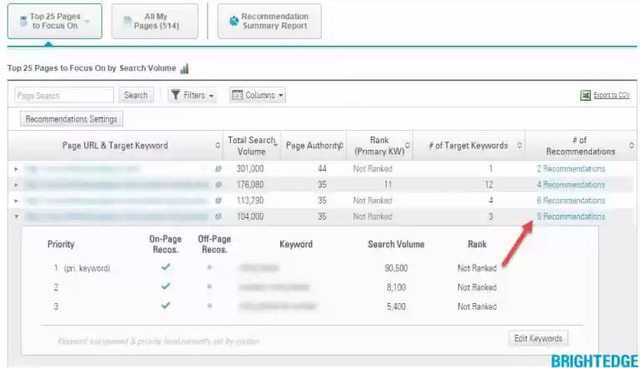This screenshot has width=640, height=368.
Task: Click the Search button
Action: click(136, 95)
